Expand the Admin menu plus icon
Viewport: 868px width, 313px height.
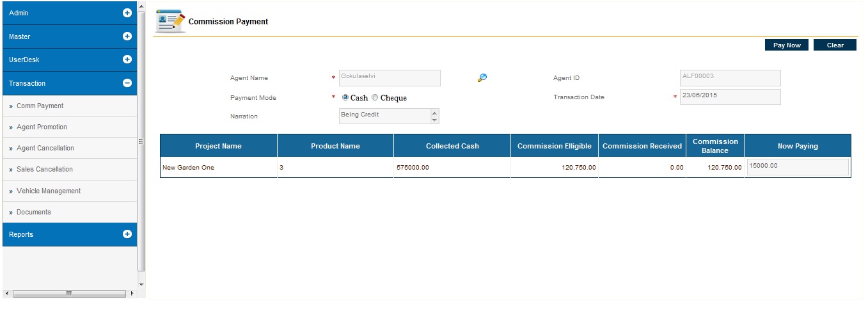pos(127,13)
